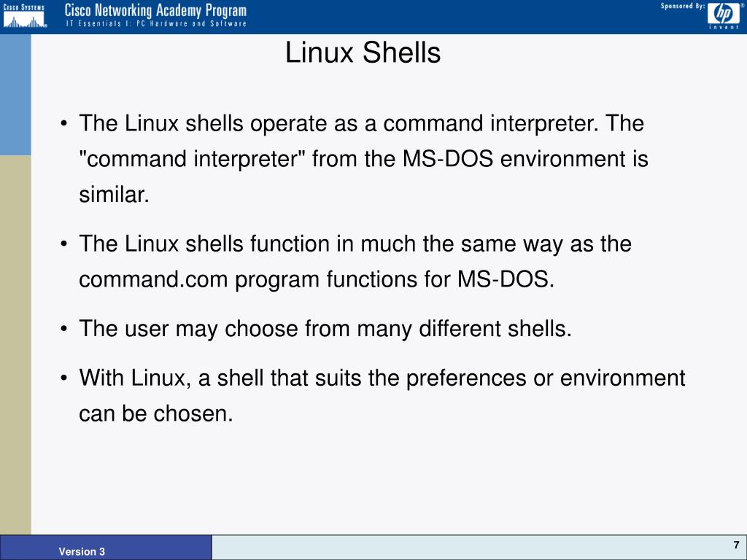
Task: Click the light blue footer bar
Action: click(x=479, y=548)
